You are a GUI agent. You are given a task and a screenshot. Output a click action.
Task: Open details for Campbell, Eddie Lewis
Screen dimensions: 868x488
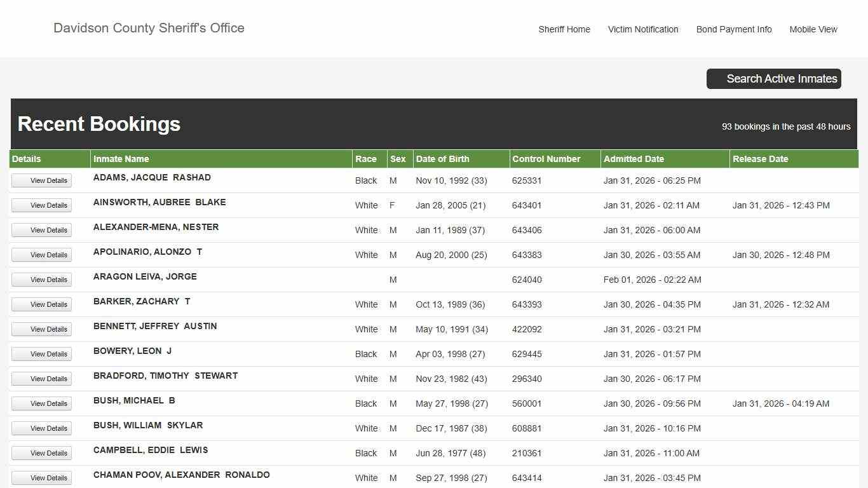(x=42, y=453)
